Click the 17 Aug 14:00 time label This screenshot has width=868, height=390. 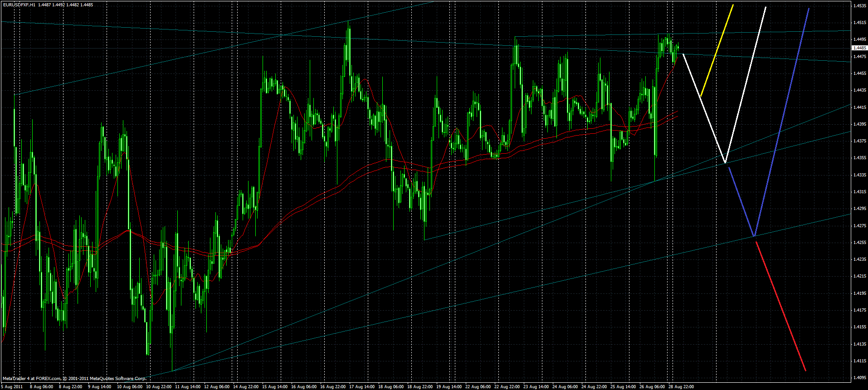pyautogui.click(x=362, y=387)
